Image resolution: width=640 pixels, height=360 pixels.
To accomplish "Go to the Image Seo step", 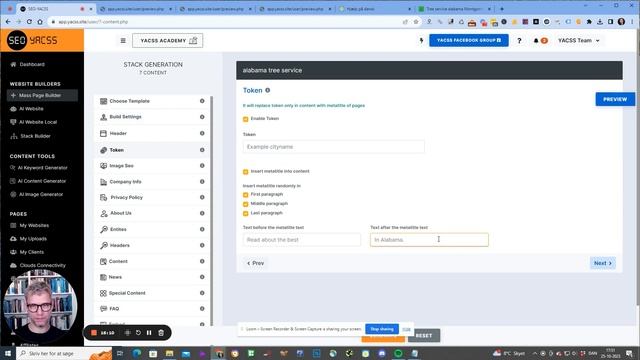I will point(121,166).
